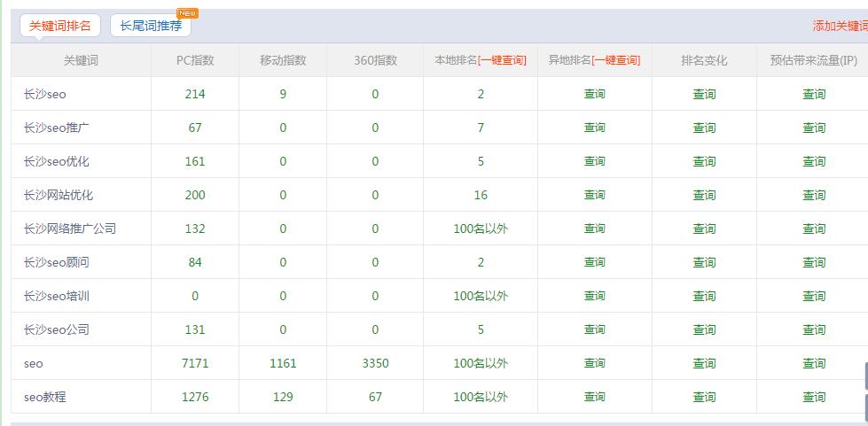
Task: Switch to the 关键词排名 tab
Action: click(60, 26)
